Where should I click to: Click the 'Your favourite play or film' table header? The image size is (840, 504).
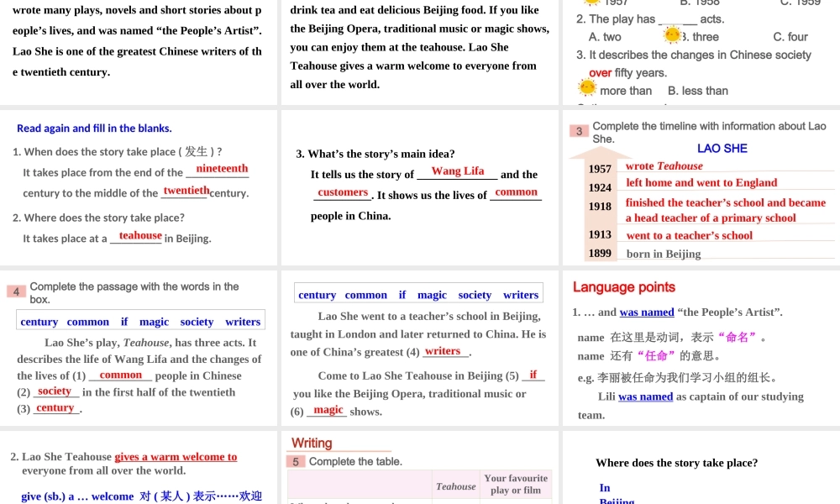pos(516,484)
